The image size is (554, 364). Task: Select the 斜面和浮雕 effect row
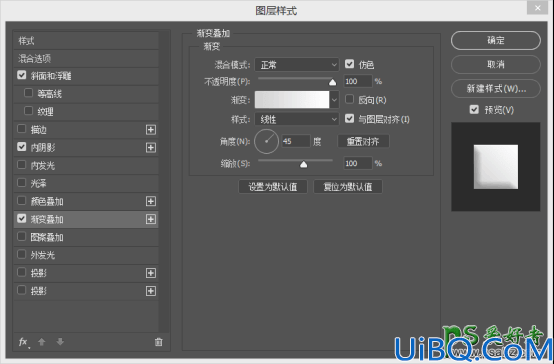(x=86, y=76)
